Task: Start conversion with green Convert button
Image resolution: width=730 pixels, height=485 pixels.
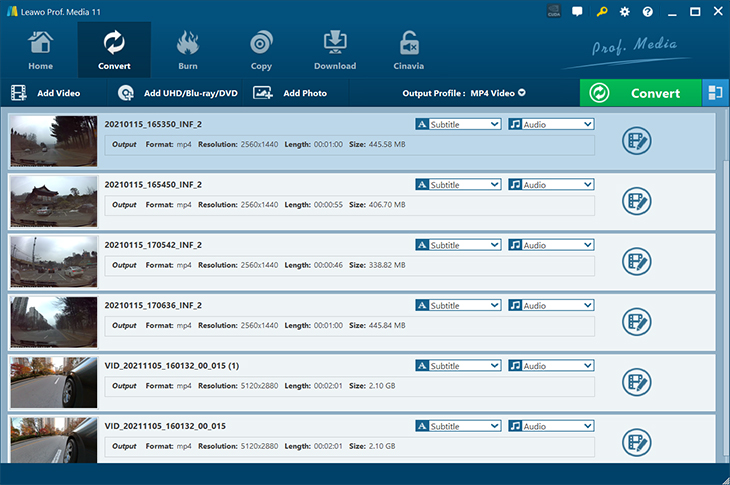Action: click(640, 93)
